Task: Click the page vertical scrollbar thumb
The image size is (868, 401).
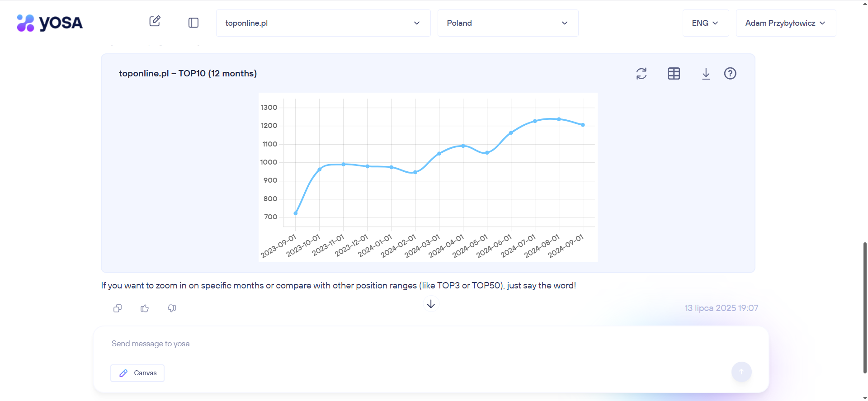Action: pos(865,307)
